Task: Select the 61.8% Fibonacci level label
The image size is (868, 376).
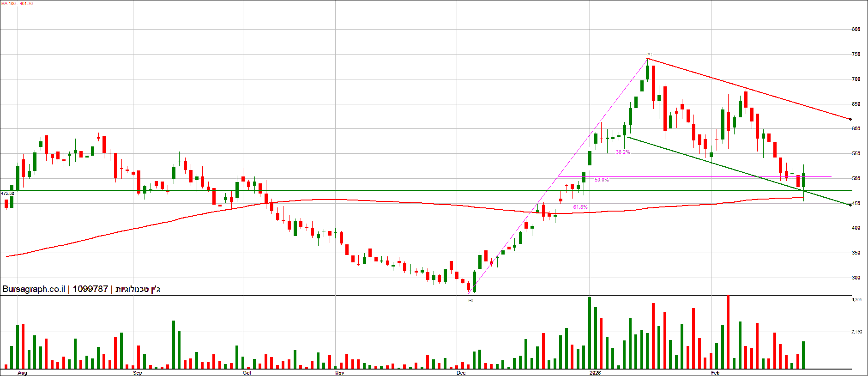Action: click(x=580, y=207)
